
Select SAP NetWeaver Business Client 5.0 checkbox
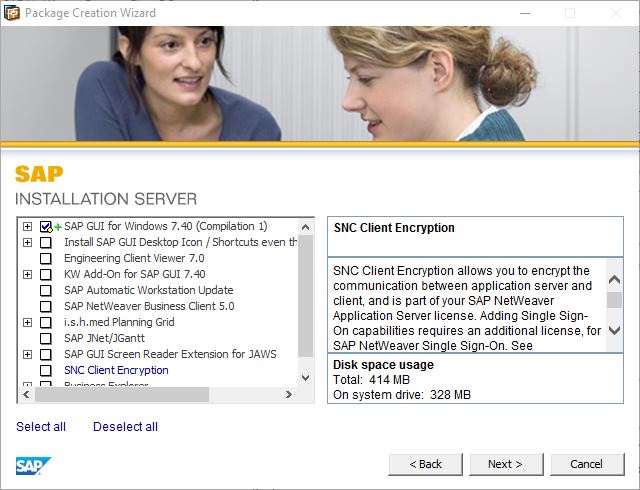point(46,306)
